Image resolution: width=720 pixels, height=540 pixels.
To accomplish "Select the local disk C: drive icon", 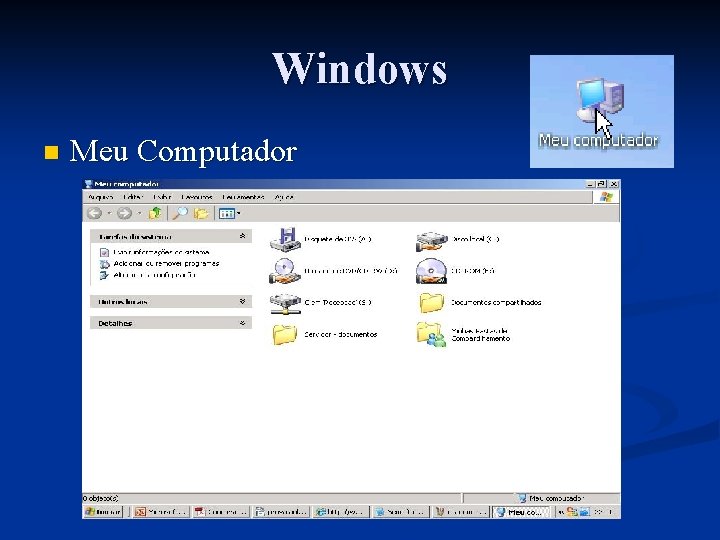I will point(432,241).
